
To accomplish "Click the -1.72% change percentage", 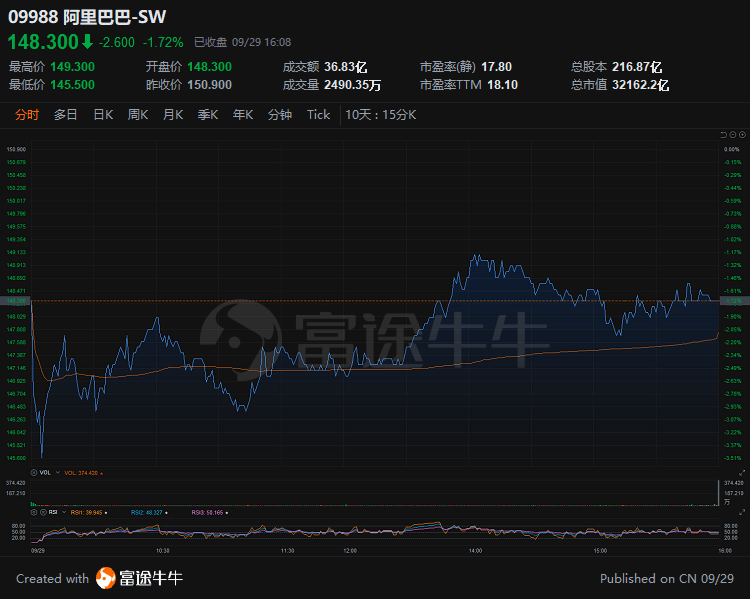I will tap(163, 43).
